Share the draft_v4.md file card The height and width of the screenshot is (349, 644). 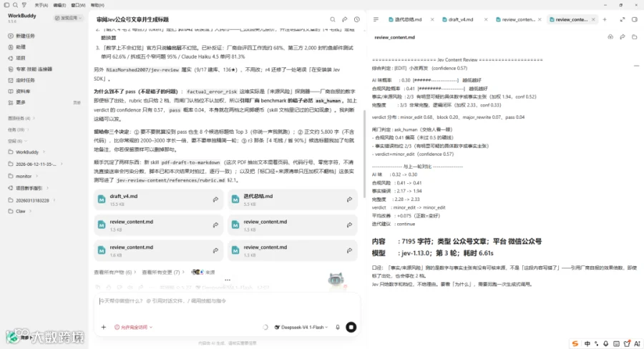click(215, 200)
